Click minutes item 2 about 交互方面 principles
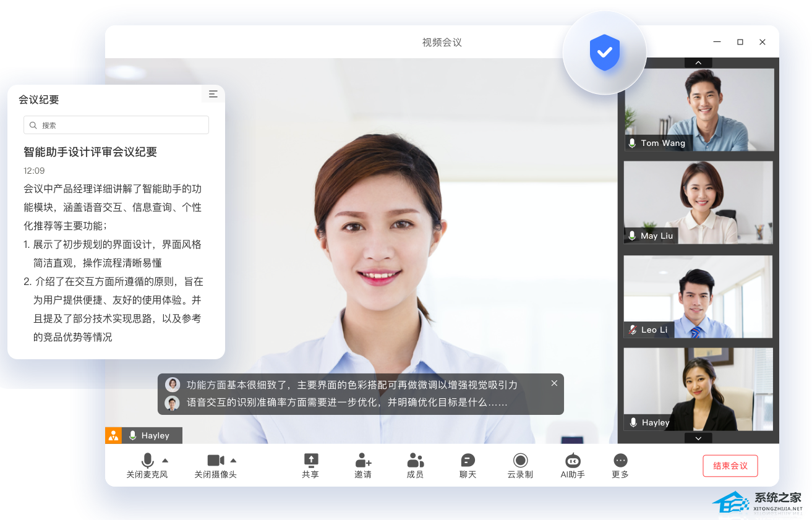 [114, 309]
